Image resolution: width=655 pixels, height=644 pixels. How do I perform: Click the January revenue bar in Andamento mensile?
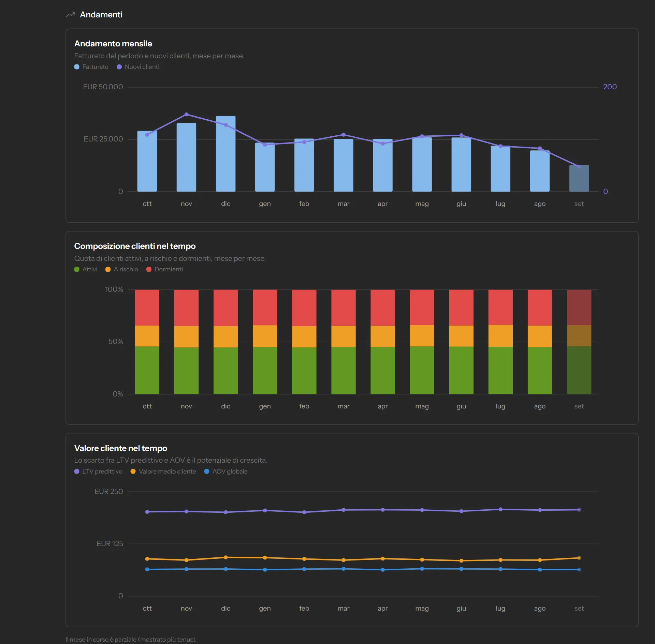tap(265, 167)
